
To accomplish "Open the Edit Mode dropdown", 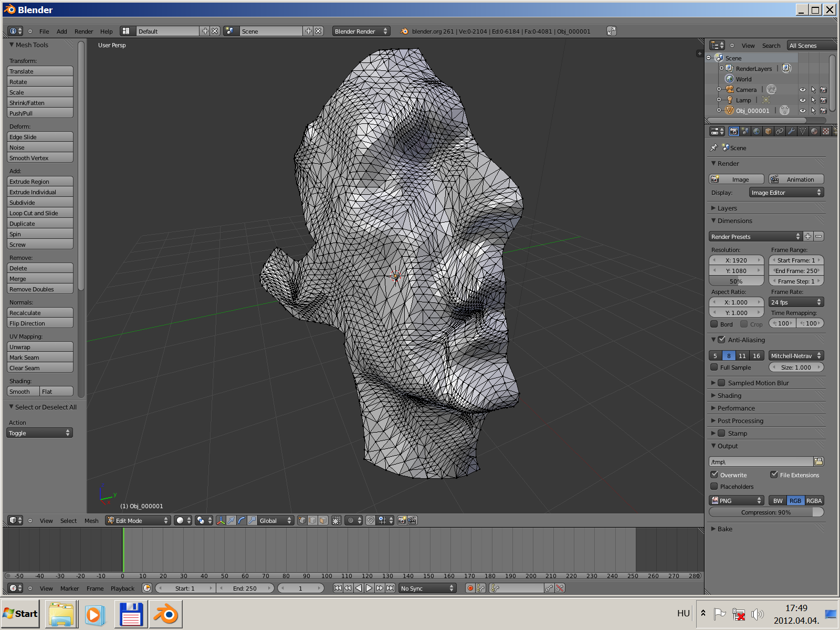I will (x=138, y=520).
